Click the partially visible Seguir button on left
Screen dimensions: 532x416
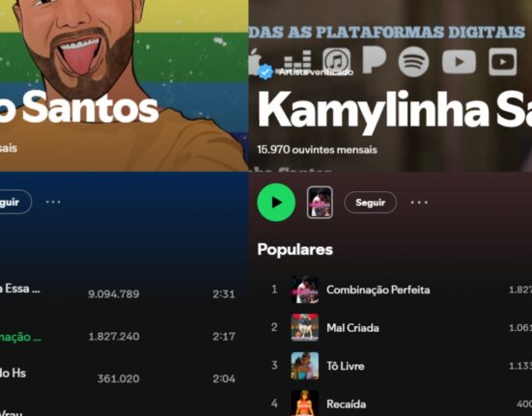tap(14, 202)
